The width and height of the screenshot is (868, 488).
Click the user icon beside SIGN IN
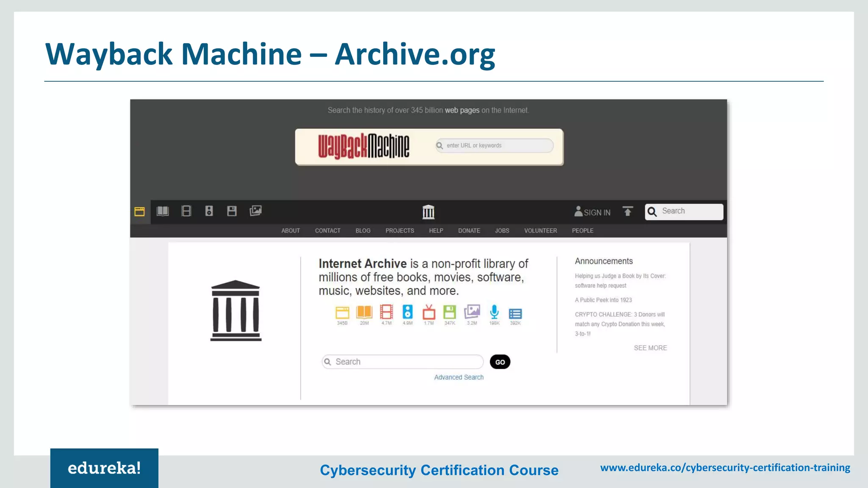579,211
